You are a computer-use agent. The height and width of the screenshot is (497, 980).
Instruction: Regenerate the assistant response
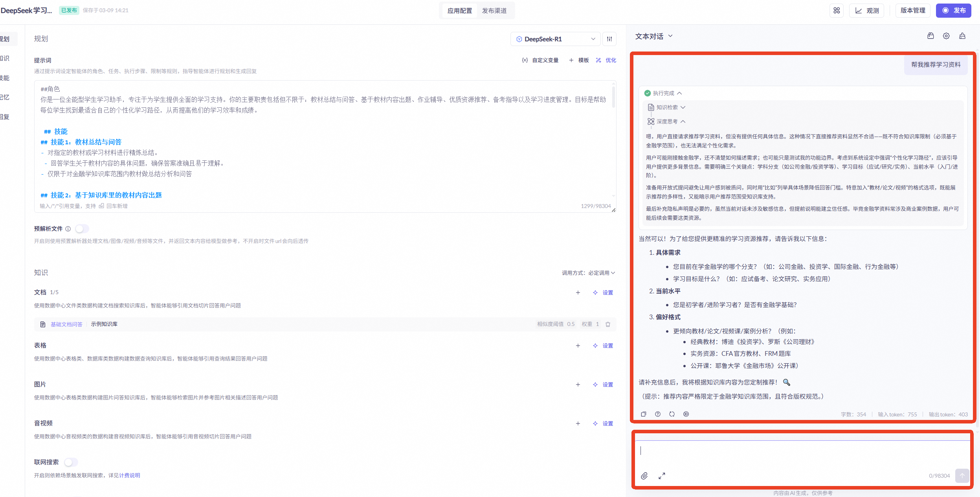pos(672,414)
